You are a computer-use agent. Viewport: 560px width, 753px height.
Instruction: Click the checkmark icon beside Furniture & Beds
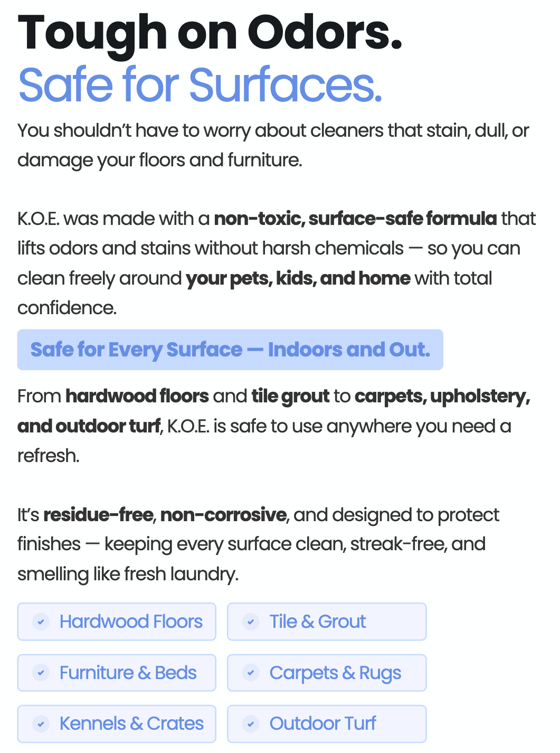click(41, 673)
